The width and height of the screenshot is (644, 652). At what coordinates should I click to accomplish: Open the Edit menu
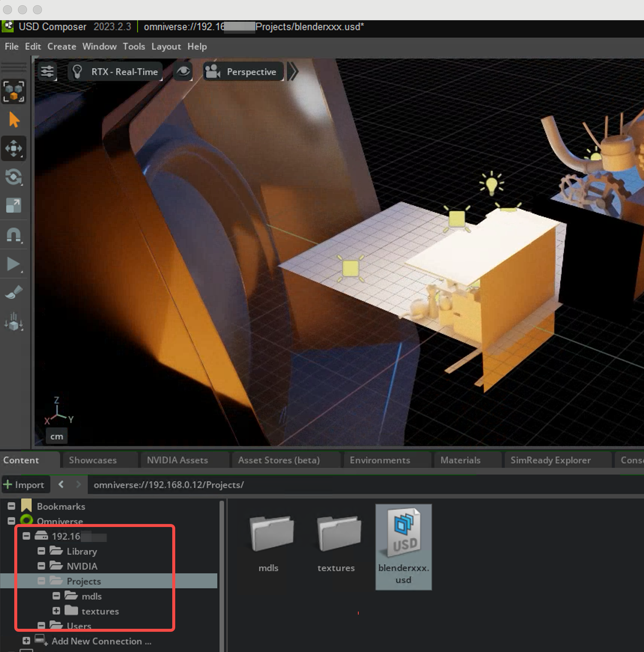click(33, 46)
